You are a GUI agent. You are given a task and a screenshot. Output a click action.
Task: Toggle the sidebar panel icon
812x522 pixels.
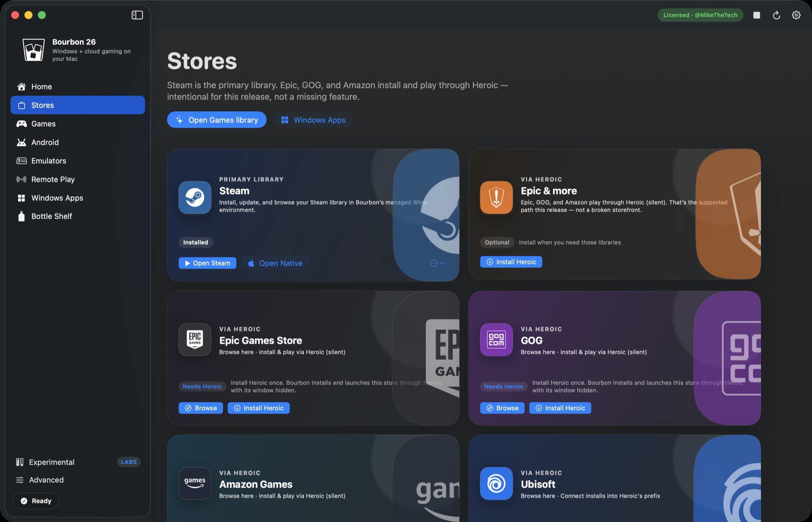point(137,15)
